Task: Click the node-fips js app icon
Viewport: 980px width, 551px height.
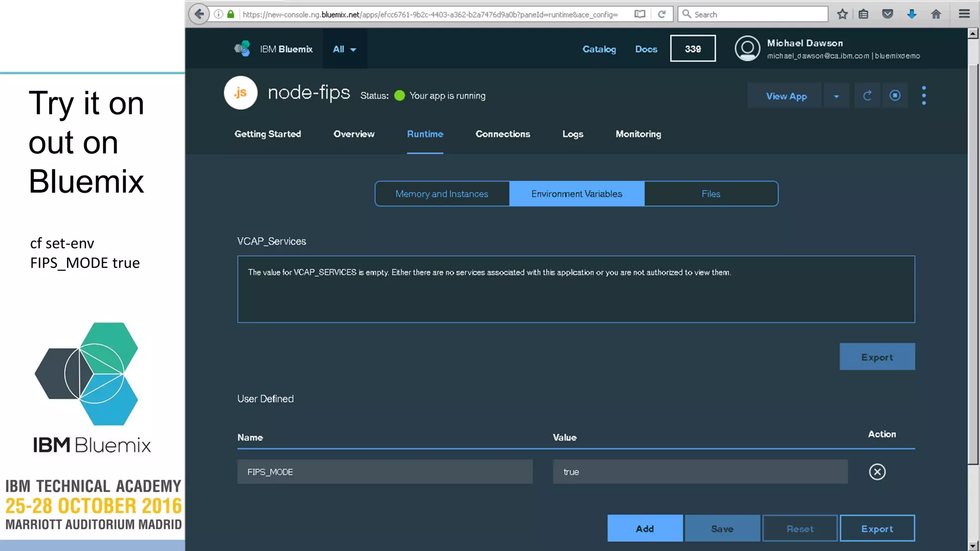Action: [241, 93]
